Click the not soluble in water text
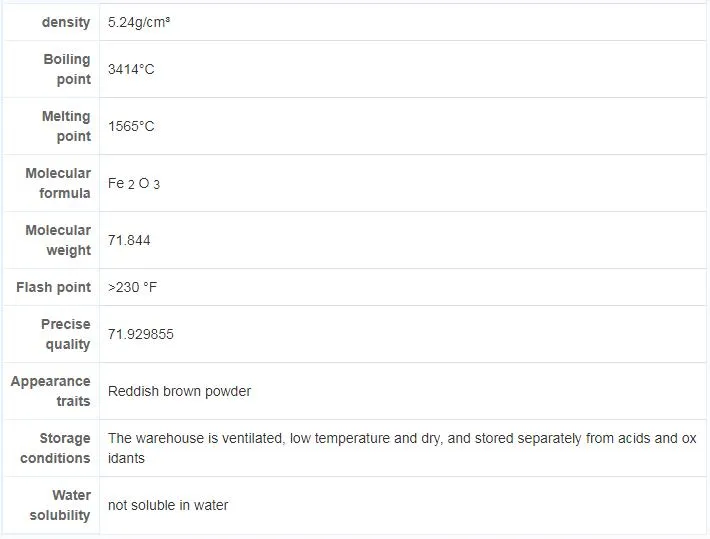 [x=168, y=505]
